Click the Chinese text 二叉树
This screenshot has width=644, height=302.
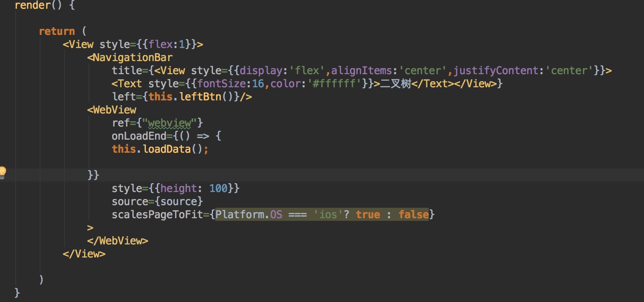[396, 84]
